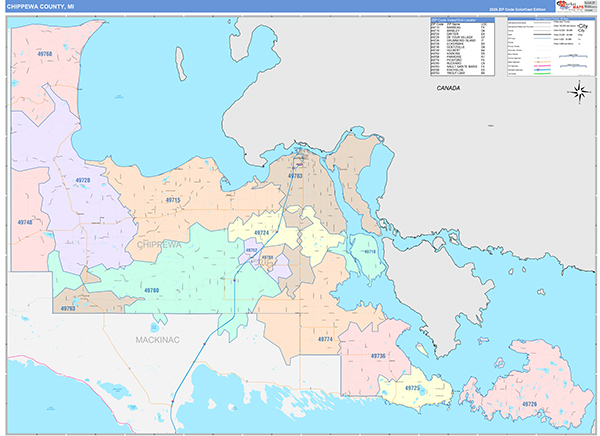Click the MACKINAC county name label
Screen dimensions: 600x436
click(x=158, y=340)
